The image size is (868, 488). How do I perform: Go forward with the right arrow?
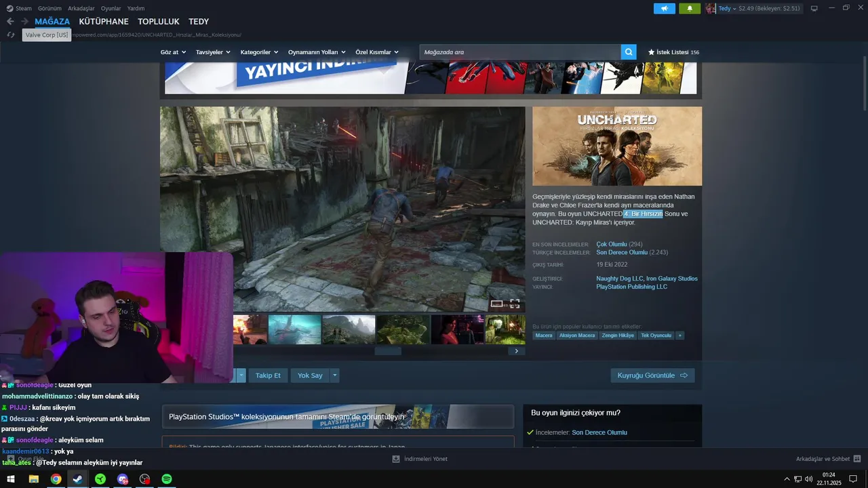coord(24,22)
